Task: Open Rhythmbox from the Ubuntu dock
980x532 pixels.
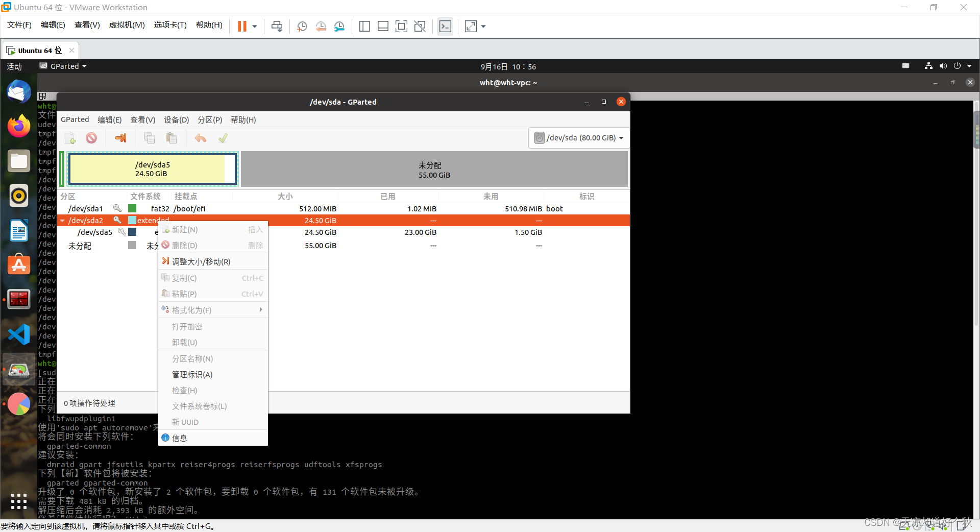Action: point(19,196)
